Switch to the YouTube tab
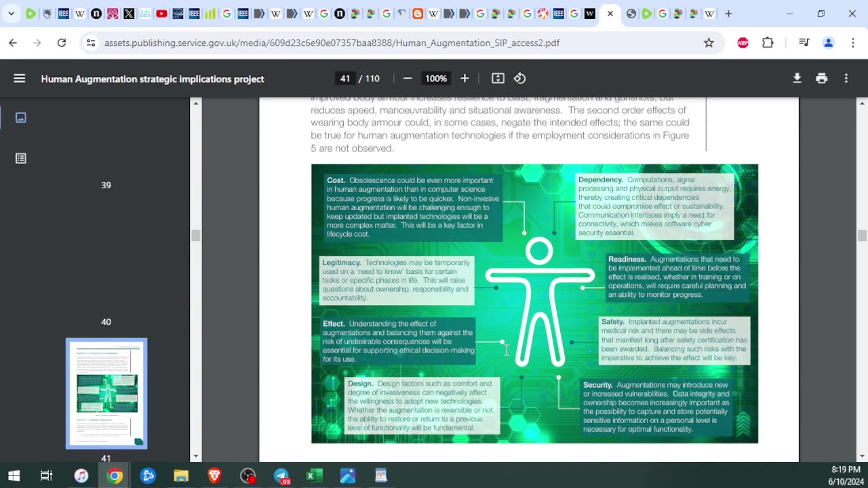This screenshot has height=488, width=868. coord(161,14)
